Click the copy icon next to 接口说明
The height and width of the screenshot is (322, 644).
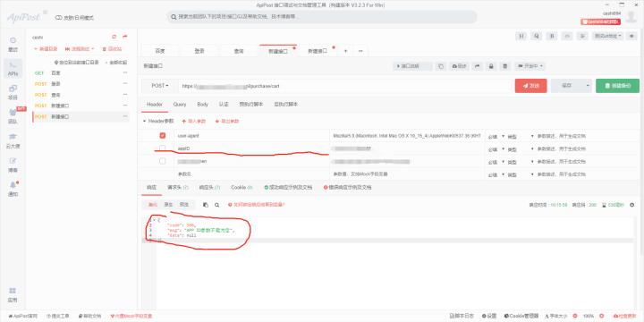click(x=441, y=66)
